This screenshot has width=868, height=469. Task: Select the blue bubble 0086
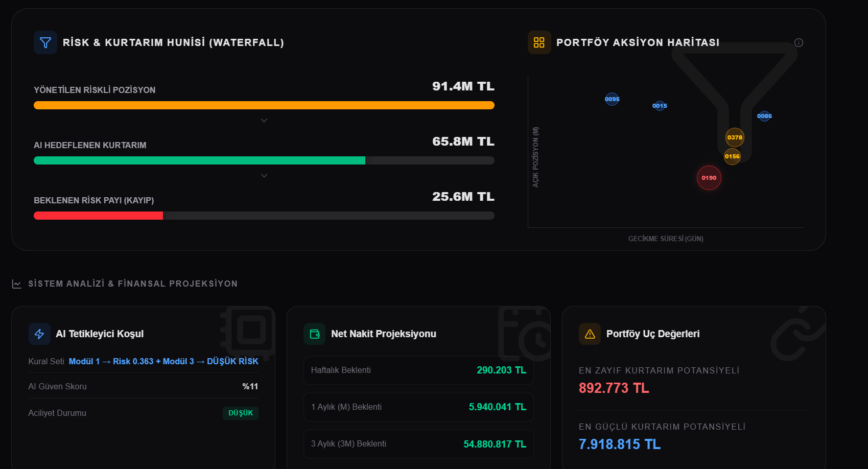764,116
